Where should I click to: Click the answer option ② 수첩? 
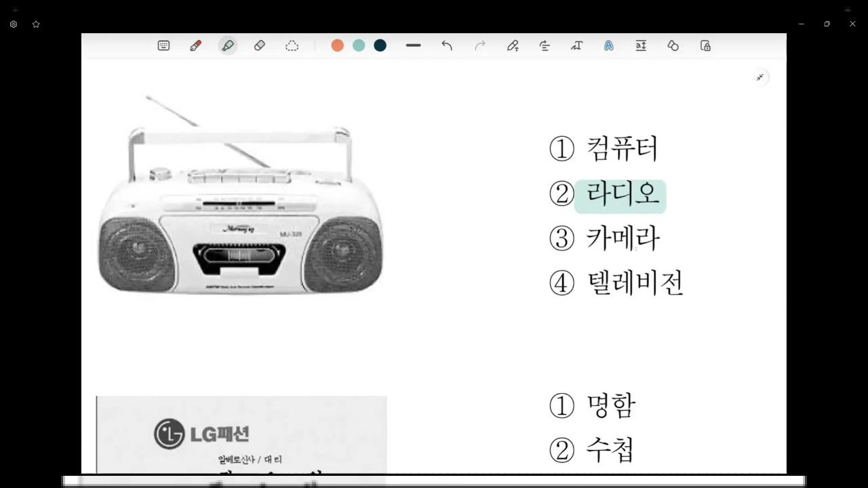(x=591, y=449)
